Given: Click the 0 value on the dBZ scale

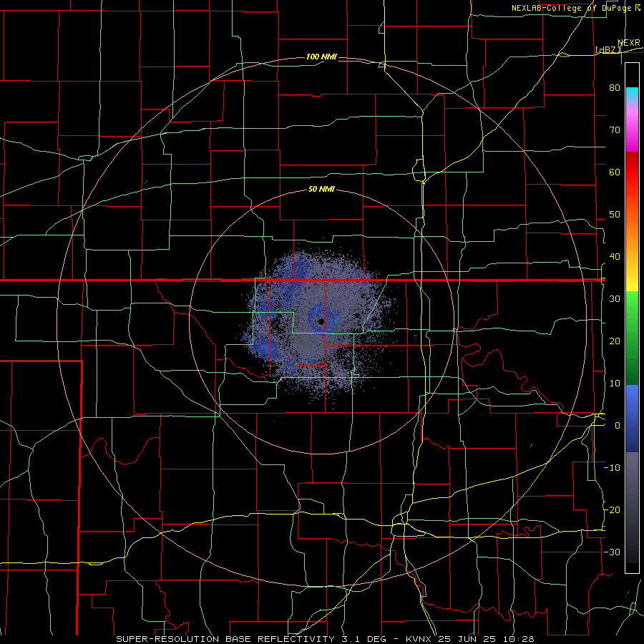Looking at the screenshot, I should pyautogui.click(x=618, y=426).
